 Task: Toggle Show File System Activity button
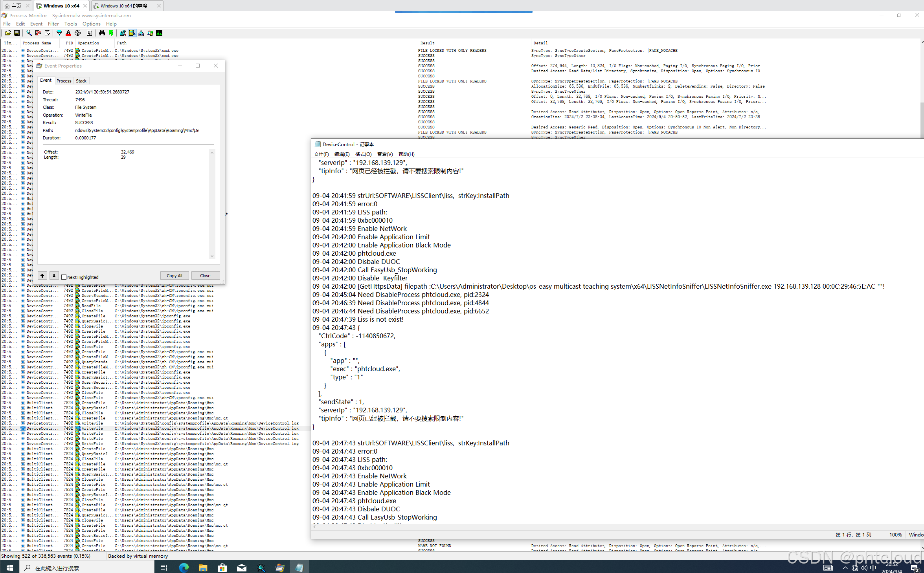[132, 33]
